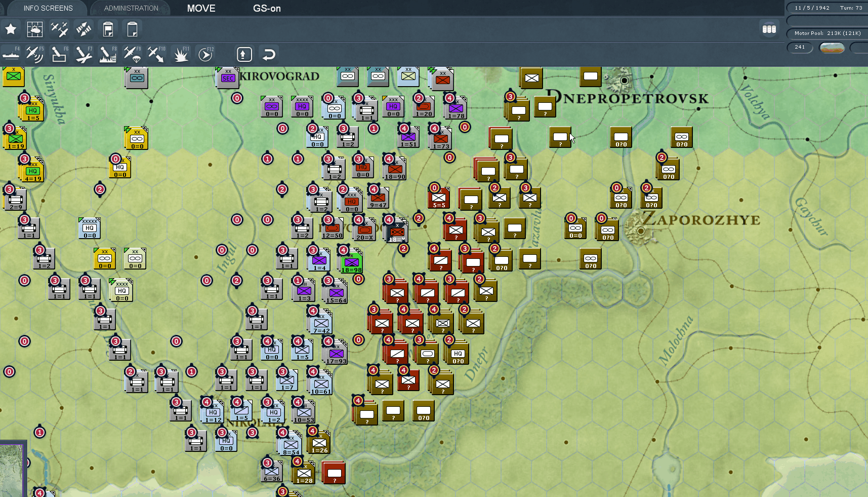Select the xxxxx HQ counter marked 0=0
868x497 pixels.
point(90,228)
